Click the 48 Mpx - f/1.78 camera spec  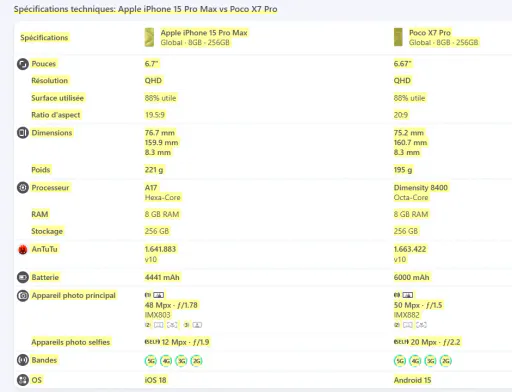pyautogui.click(x=171, y=305)
